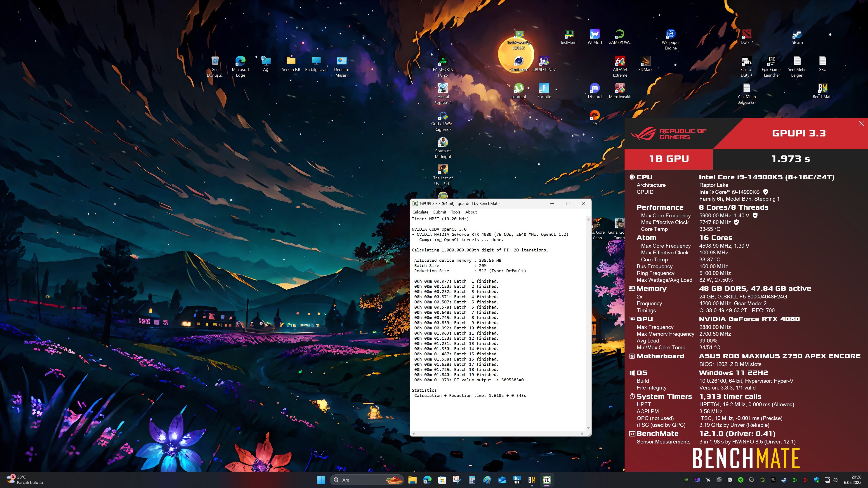Click the GPUPI vertical scrollbar down arrow
This screenshot has width=868, height=488.
coord(588,428)
